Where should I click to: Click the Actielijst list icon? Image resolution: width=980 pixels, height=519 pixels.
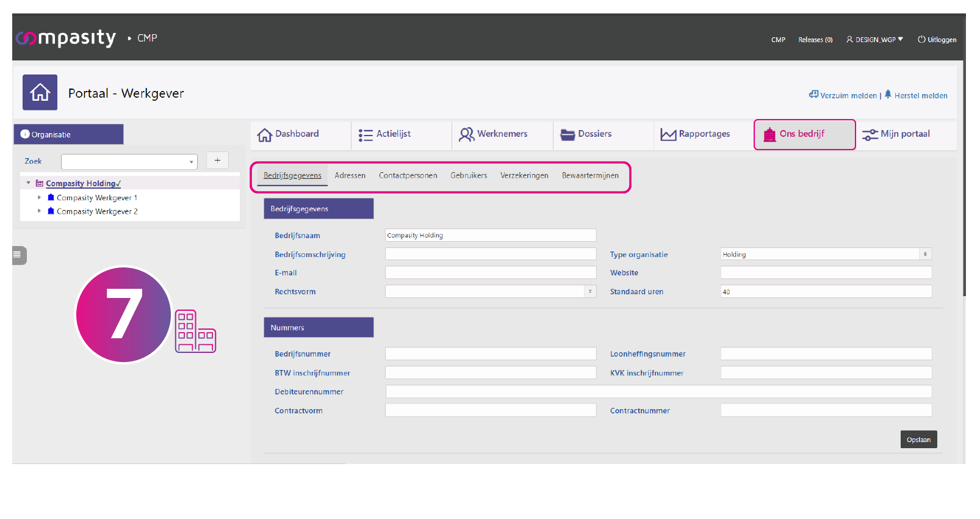[366, 135]
